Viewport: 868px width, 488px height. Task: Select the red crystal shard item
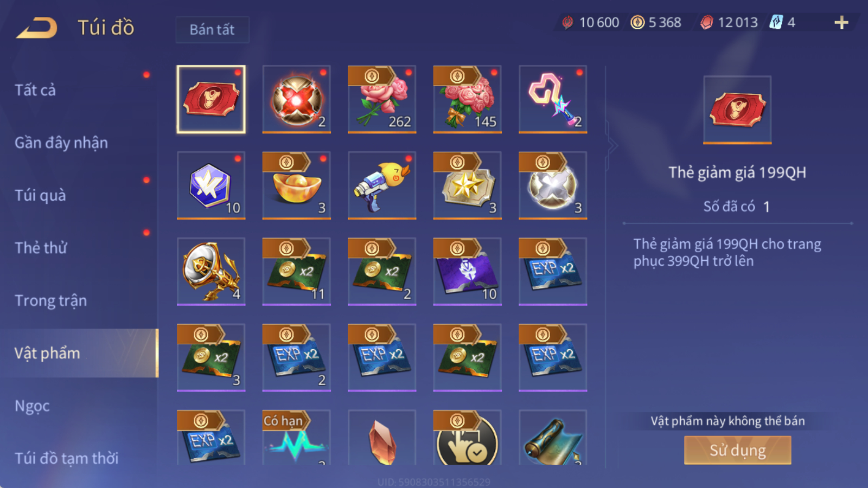coord(382,438)
